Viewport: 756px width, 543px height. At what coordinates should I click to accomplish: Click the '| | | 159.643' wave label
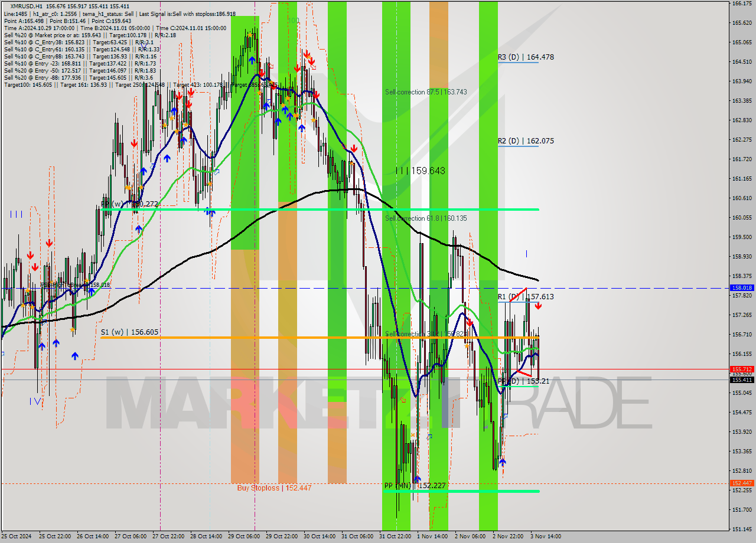pos(421,171)
